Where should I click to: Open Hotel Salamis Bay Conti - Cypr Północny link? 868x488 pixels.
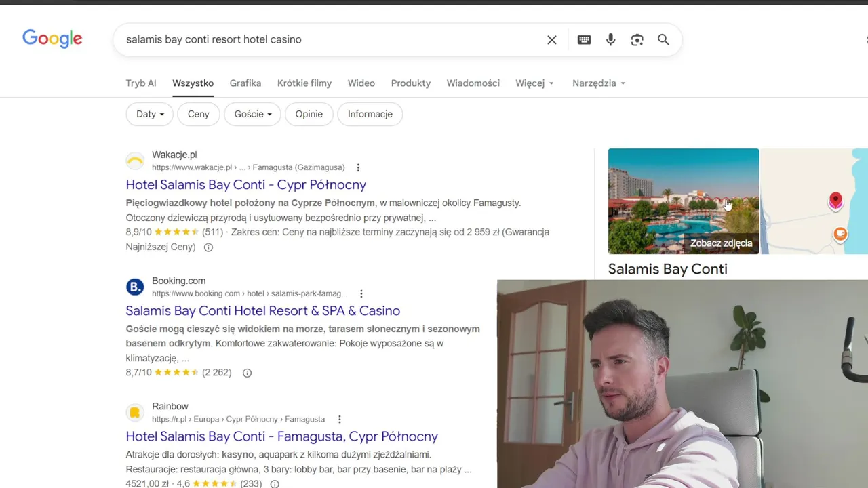click(x=246, y=184)
